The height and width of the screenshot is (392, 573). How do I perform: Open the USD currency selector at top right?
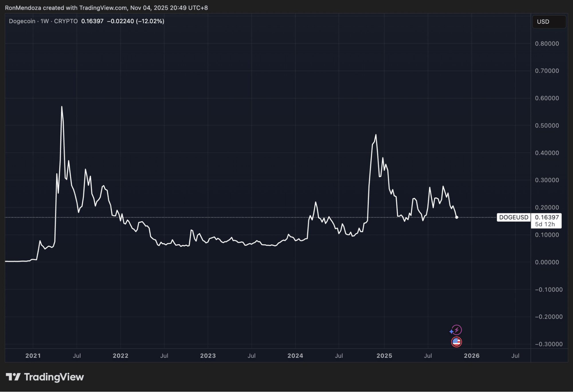pyautogui.click(x=549, y=21)
